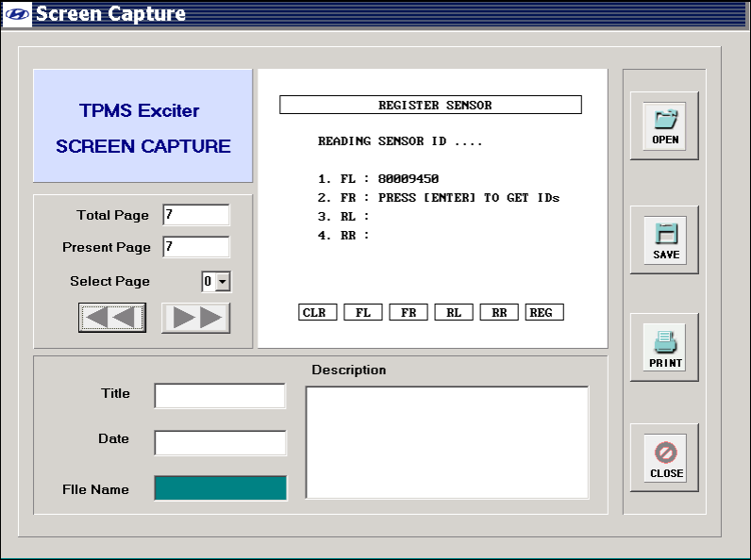Click the FR box in captured screen
The height and width of the screenshot is (560, 751).
(409, 312)
